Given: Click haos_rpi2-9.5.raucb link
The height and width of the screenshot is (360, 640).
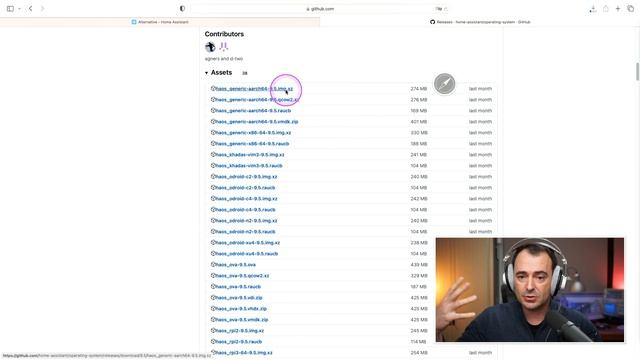Looking at the screenshot, I should tap(238, 342).
